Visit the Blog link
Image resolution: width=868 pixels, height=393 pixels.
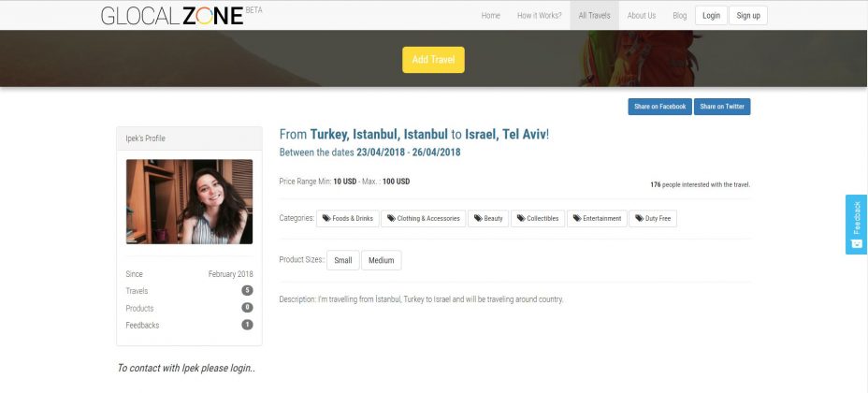[680, 16]
